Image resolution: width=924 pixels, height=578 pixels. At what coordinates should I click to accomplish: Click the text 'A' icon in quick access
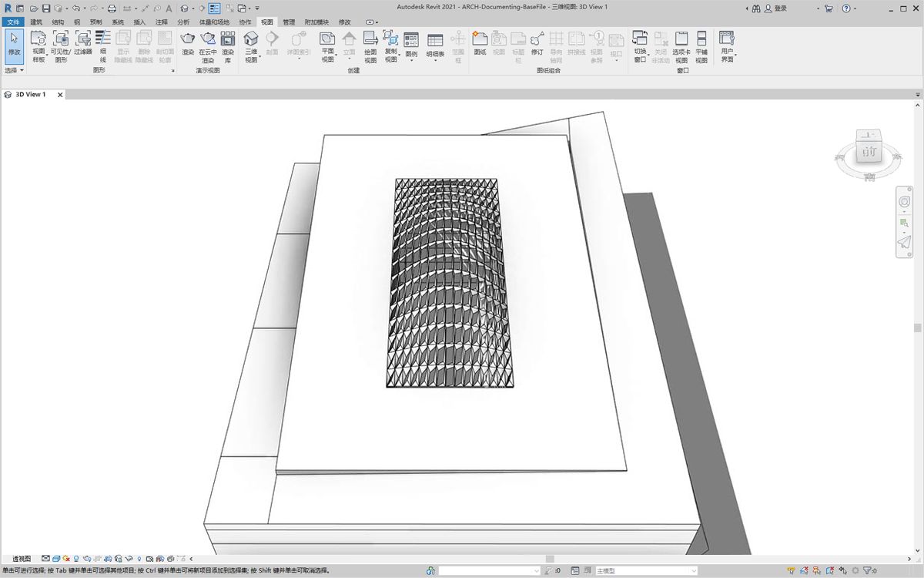169,8
